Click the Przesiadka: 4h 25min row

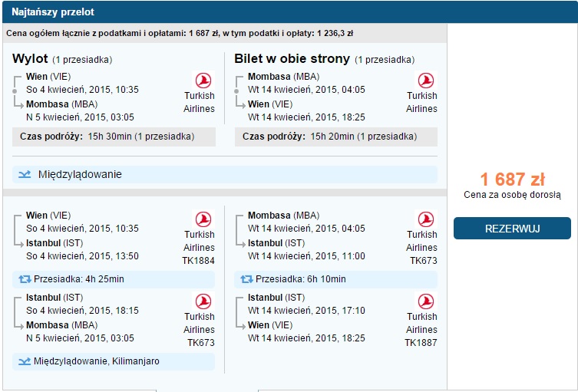[114, 279]
